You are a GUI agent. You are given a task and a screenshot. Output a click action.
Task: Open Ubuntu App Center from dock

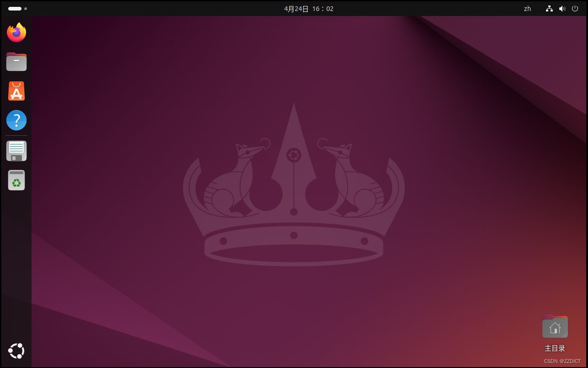[16, 91]
